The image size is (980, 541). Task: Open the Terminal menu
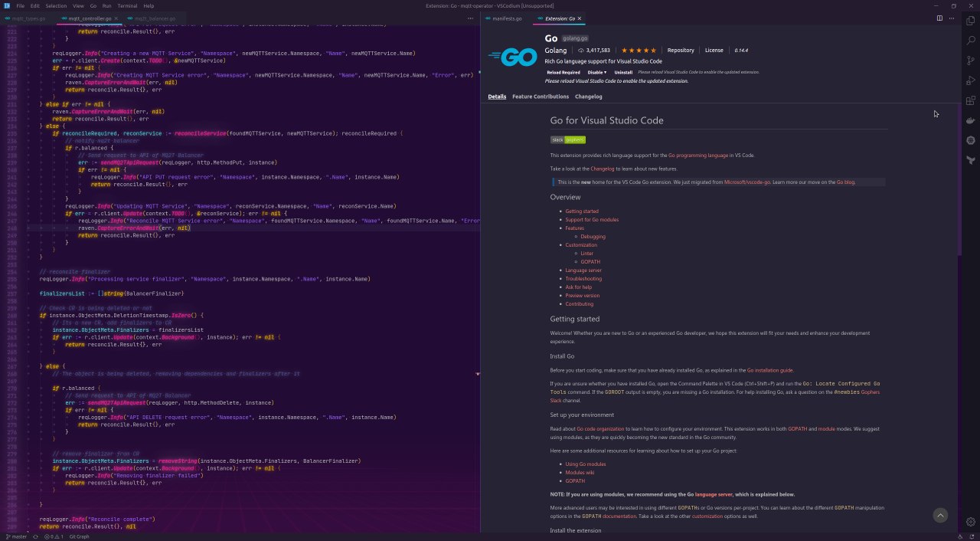[127, 5]
